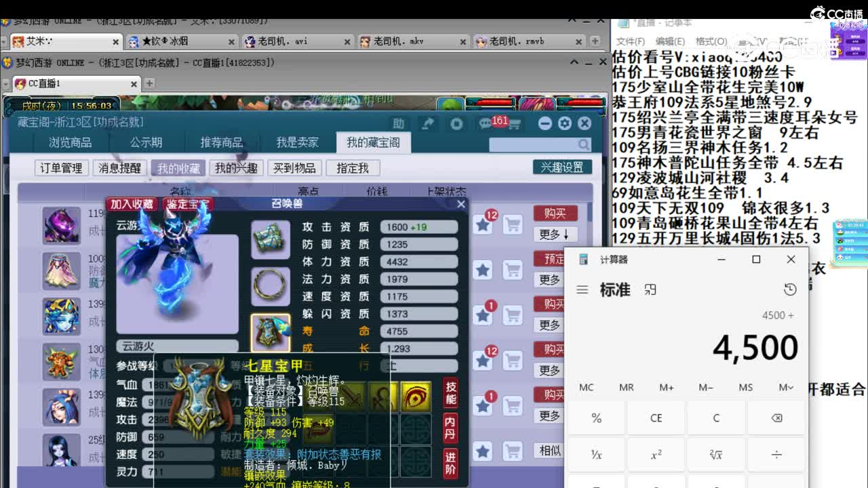Viewport: 868px width, 488px height.
Task: Click calculator M+ memory add
Action: [667, 387]
